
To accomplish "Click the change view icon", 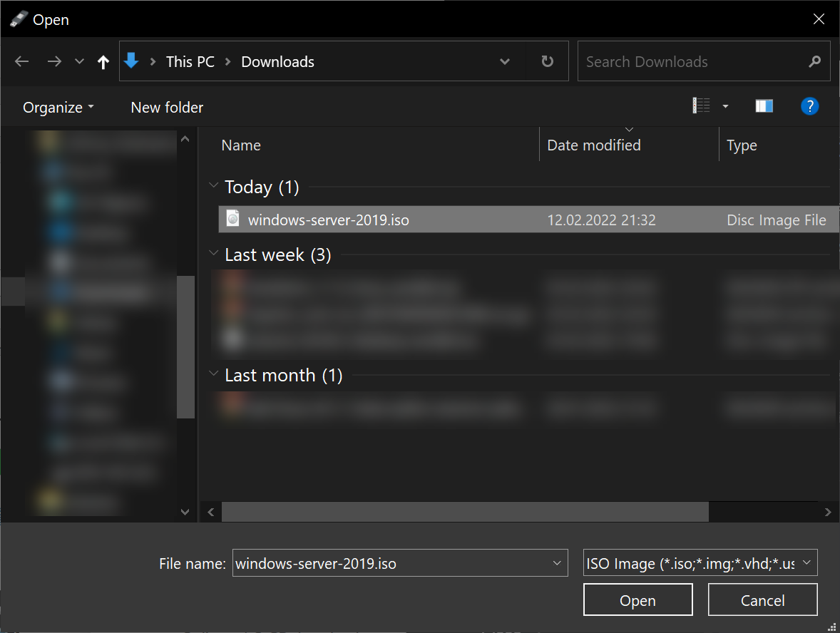I will tap(702, 106).
